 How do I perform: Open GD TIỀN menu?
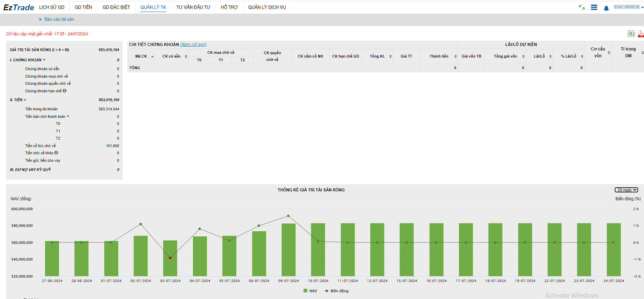[84, 7]
